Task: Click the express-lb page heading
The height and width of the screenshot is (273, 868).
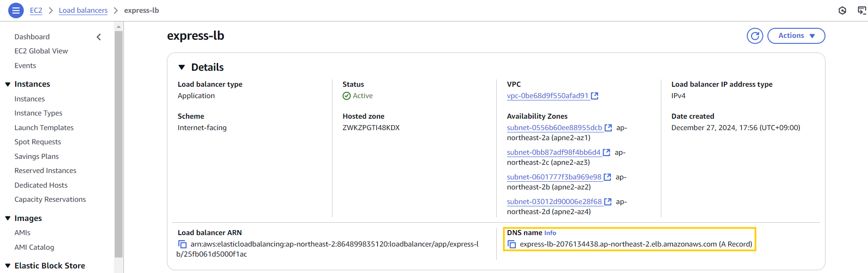Action: click(x=196, y=36)
